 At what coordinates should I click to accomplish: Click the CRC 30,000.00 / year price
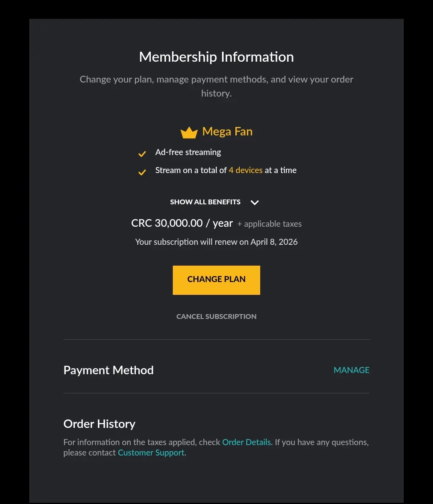tap(182, 223)
